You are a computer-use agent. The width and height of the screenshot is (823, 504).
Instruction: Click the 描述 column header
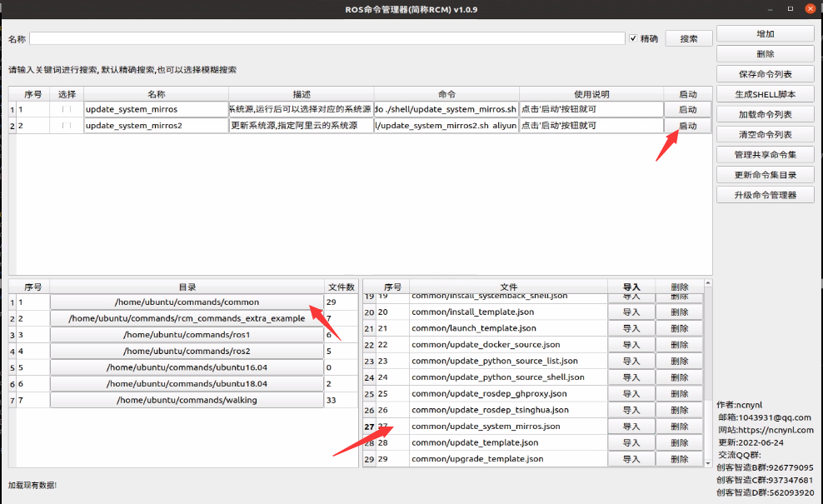(302, 94)
